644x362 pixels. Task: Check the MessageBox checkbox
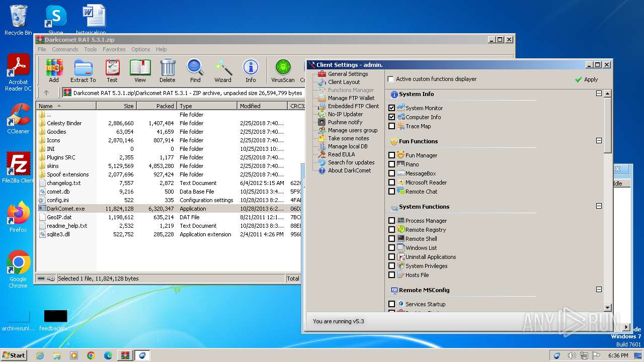point(392,173)
